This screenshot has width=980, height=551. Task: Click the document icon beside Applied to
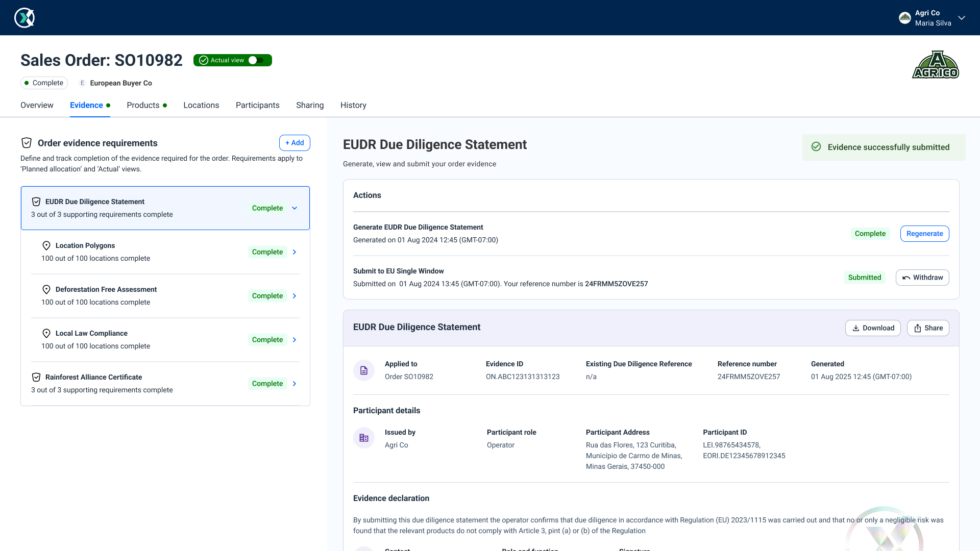pyautogui.click(x=364, y=370)
